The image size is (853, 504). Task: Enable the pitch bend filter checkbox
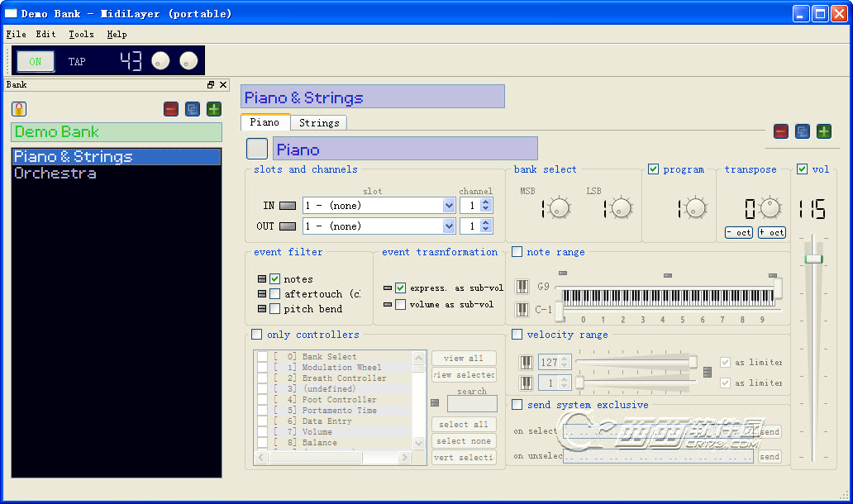point(275,309)
